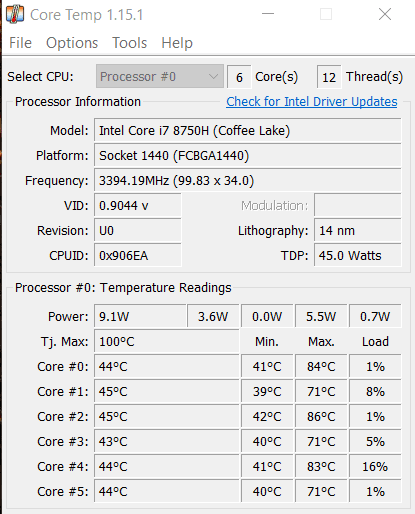Click Core #4 load 16%
The height and width of the screenshot is (514, 415).
[x=375, y=467]
